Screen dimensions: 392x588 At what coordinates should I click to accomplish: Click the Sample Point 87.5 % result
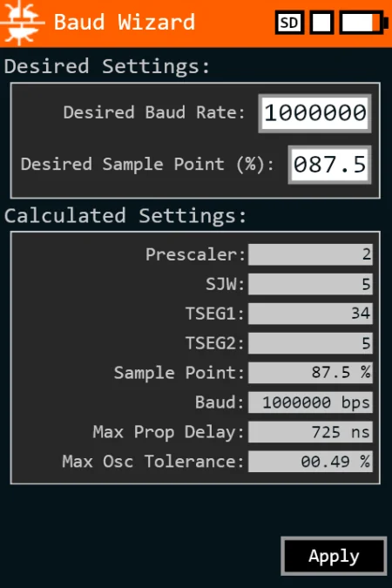310,373
